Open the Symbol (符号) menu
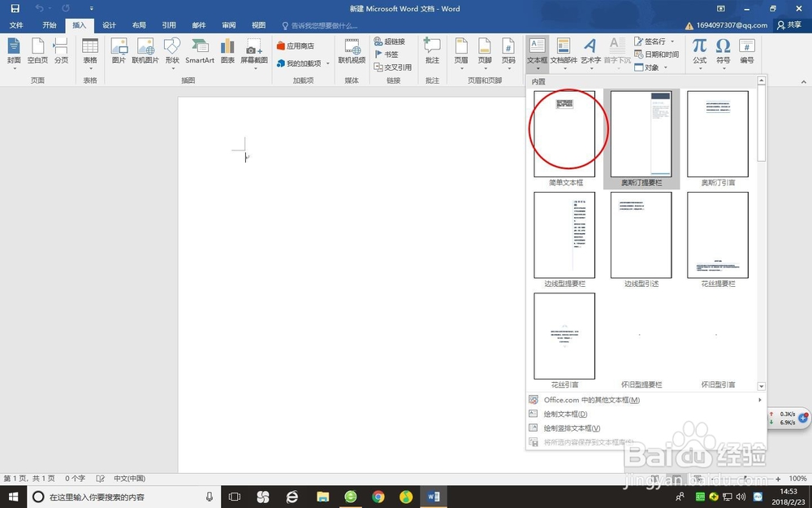 [723, 53]
